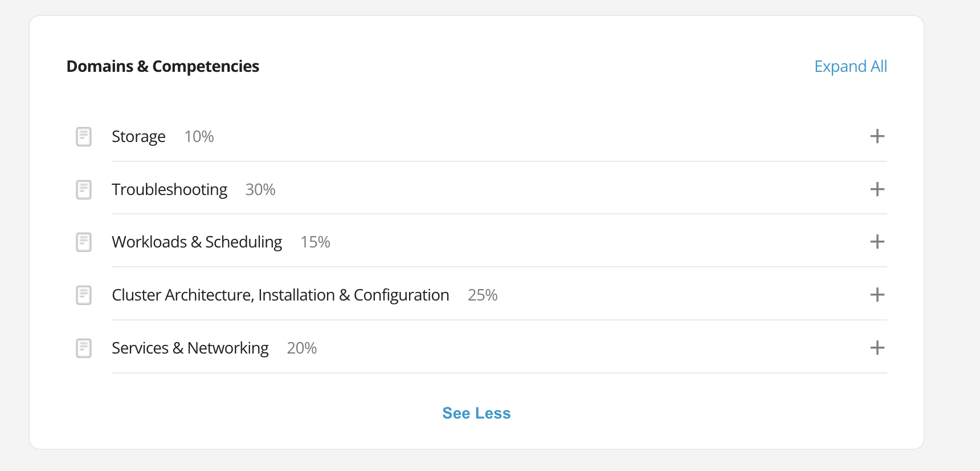Viewport: 980px width, 471px height.
Task: Click Expand All link
Action: click(851, 67)
